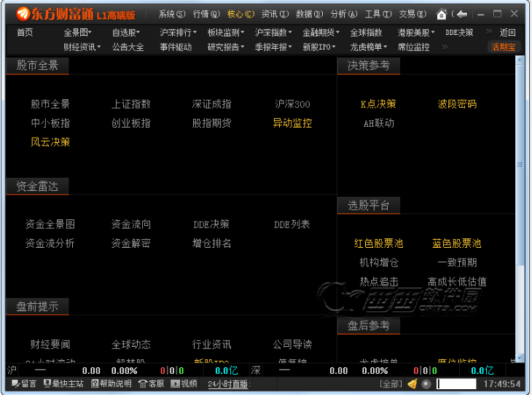
Task: Open K点决策 link
Action: coord(378,104)
